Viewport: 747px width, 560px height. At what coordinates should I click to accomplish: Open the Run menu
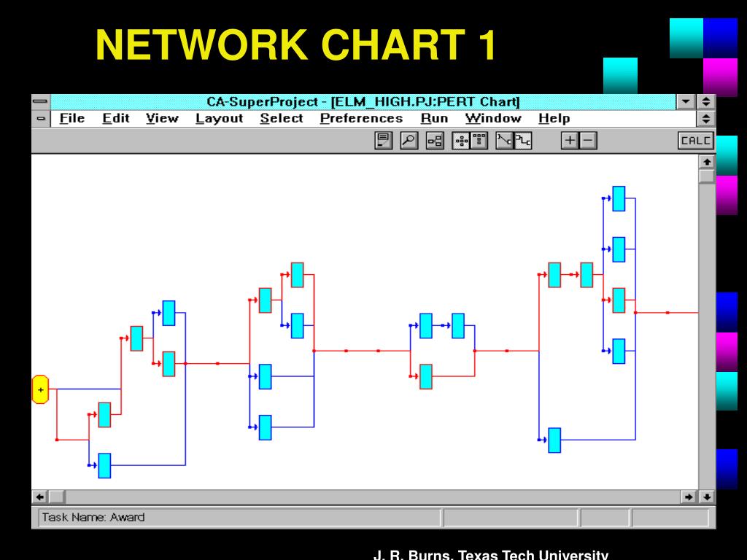[x=434, y=118]
